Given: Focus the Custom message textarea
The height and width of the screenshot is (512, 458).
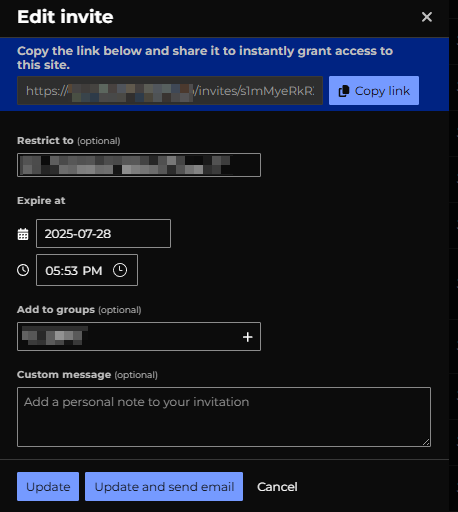Looking at the screenshot, I should click(x=224, y=417).
